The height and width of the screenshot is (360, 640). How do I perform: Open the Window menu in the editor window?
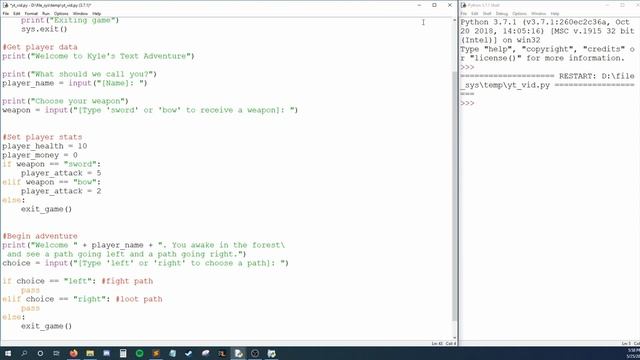click(80, 13)
